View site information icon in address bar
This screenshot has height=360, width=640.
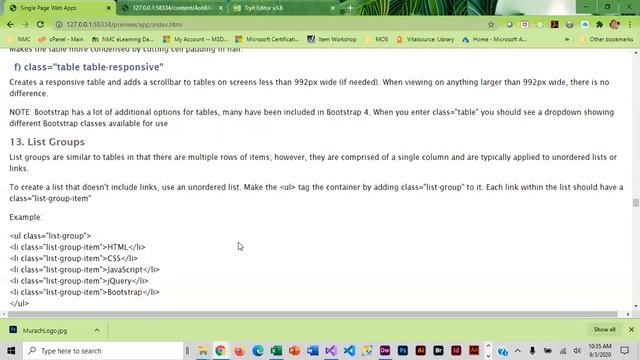pos(59,24)
